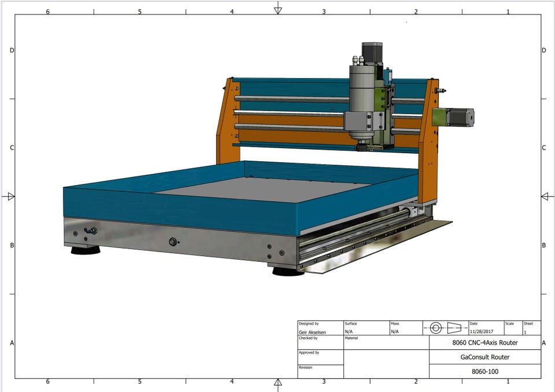Select the title '8060 CNC-4Axis Router'
Screen dimensions: 555x392
click(x=485, y=342)
